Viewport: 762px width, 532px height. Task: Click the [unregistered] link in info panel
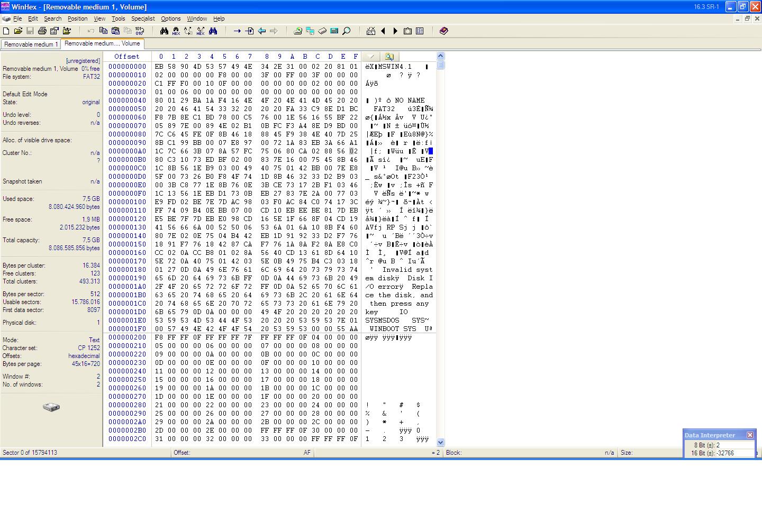(x=83, y=61)
